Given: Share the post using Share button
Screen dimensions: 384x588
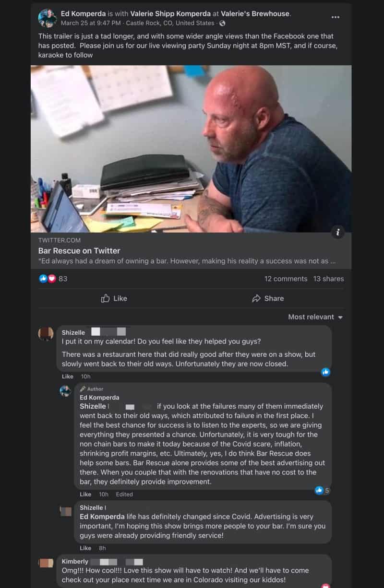Looking at the screenshot, I should click(268, 298).
